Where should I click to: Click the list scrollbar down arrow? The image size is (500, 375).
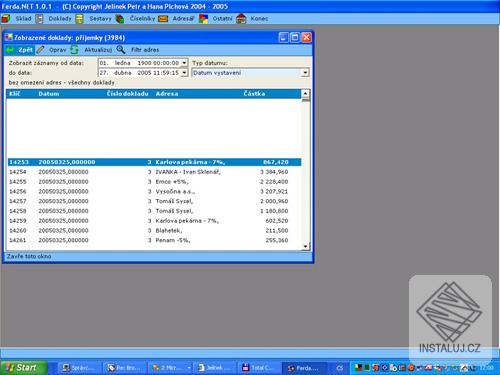tap(305, 247)
